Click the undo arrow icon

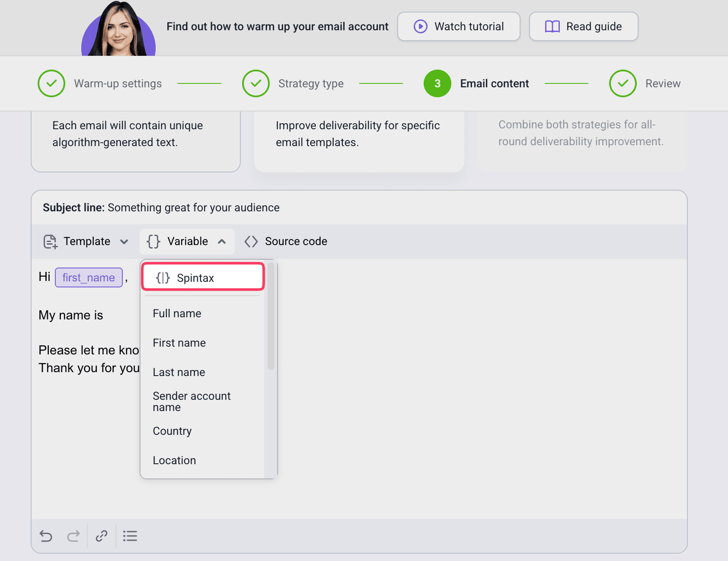tap(46, 536)
